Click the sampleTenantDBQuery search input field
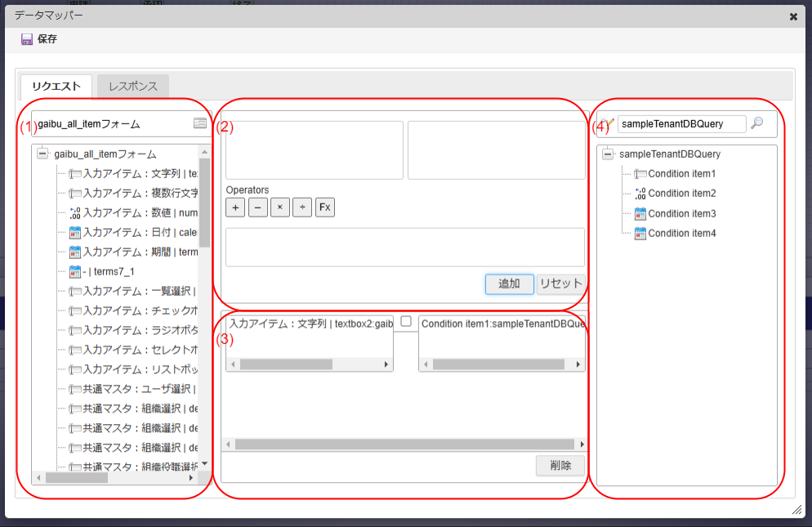Image resolution: width=812 pixels, height=527 pixels. coord(681,124)
